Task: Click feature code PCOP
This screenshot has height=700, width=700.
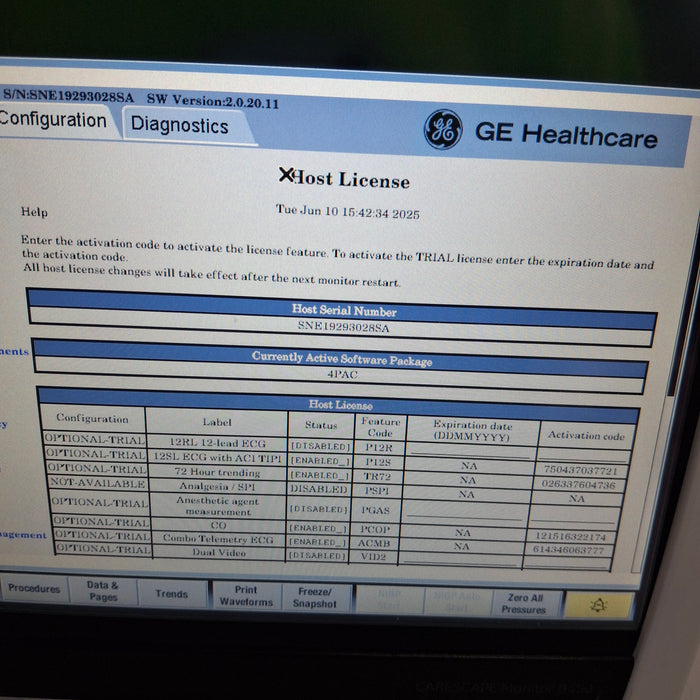Action: pyautogui.click(x=375, y=529)
